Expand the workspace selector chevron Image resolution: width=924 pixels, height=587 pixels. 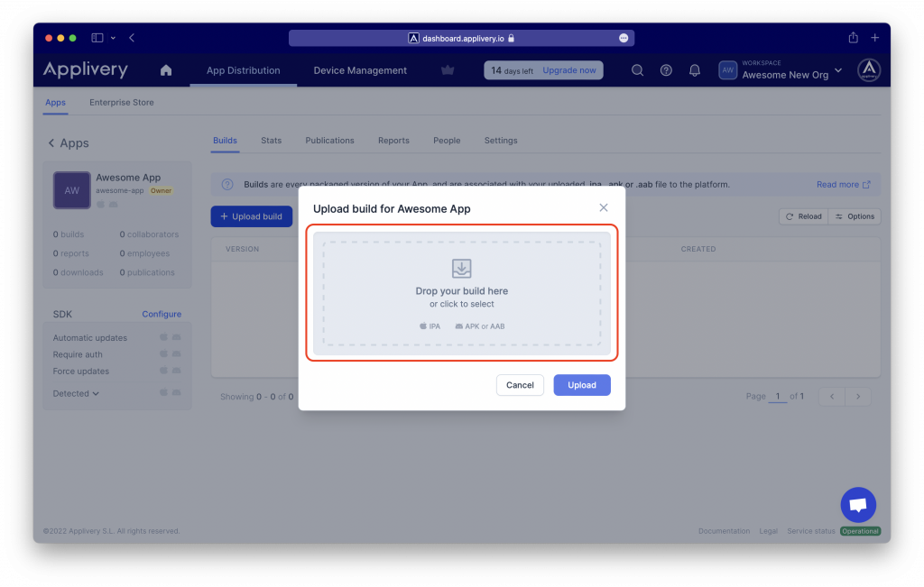(838, 70)
